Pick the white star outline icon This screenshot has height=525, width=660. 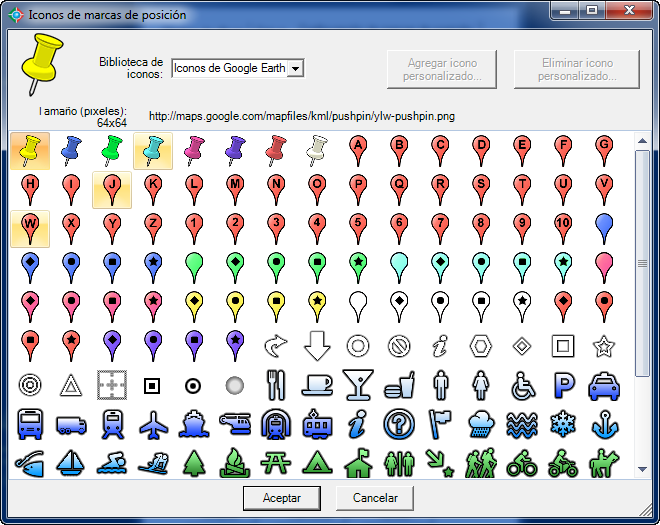(604, 346)
